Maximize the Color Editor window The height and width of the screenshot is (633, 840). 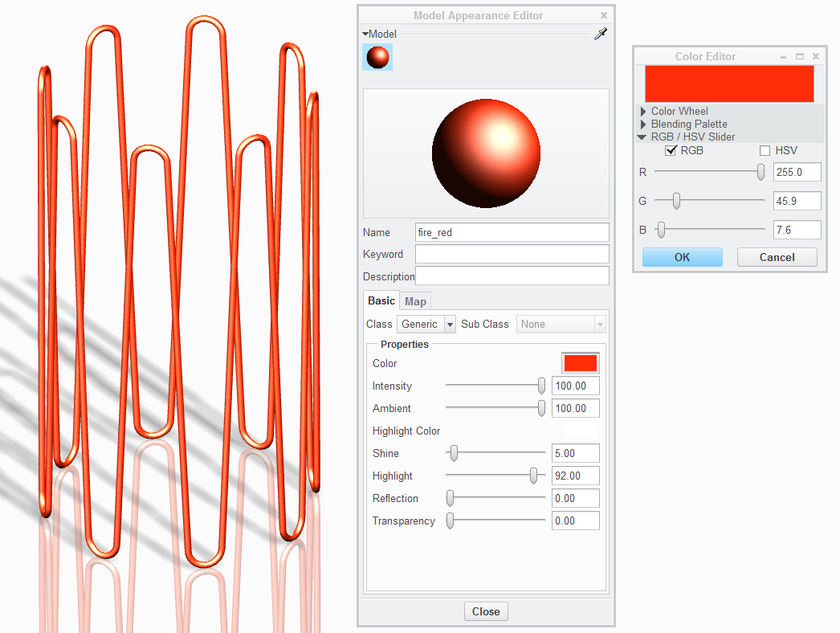800,56
